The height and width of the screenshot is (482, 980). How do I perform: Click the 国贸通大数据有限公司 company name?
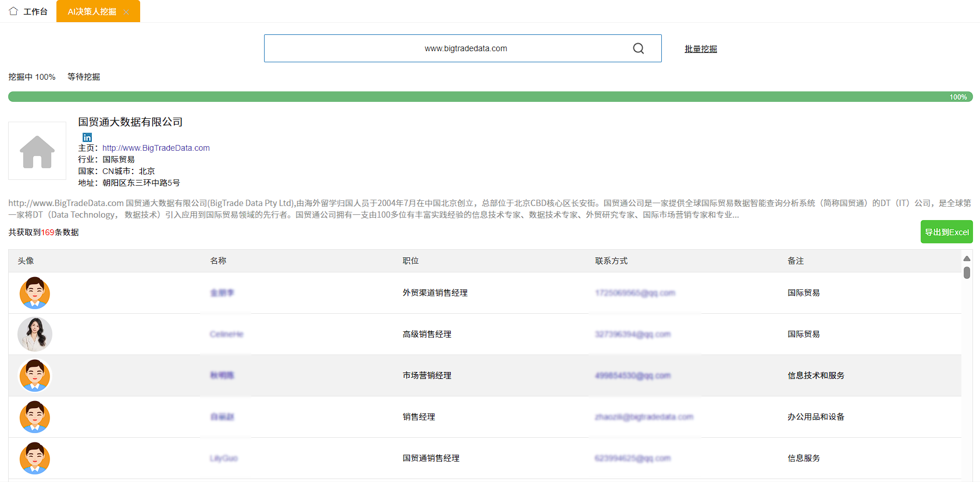click(130, 122)
